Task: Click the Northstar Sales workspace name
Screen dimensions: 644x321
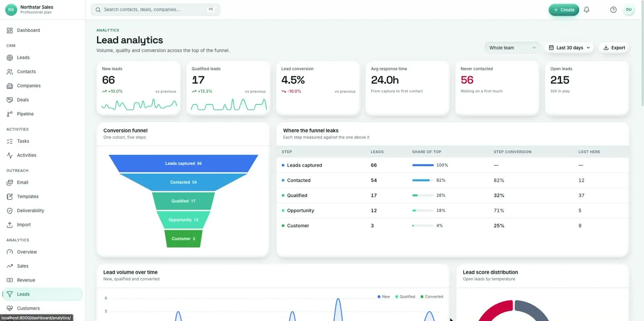Action: point(37,7)
